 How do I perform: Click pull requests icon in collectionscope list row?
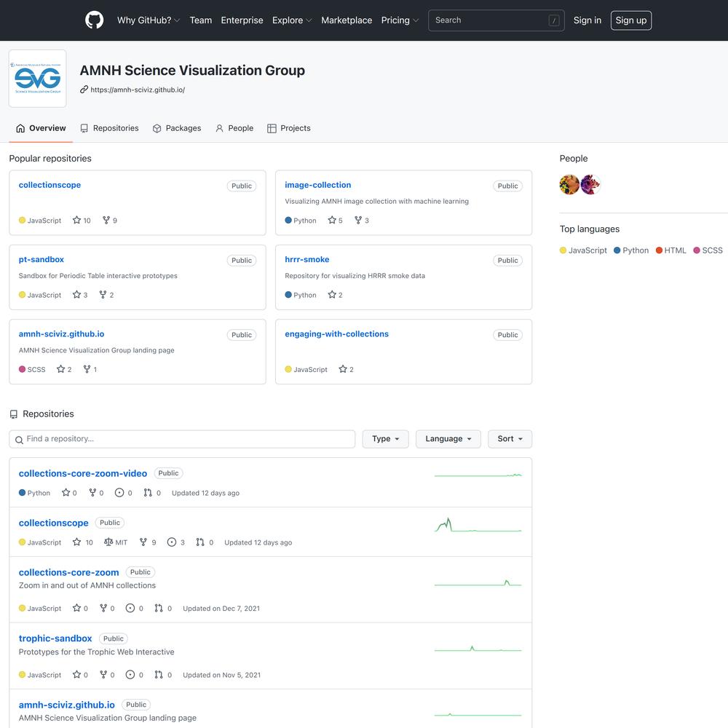pyautogui.click(x=200, y=542)
